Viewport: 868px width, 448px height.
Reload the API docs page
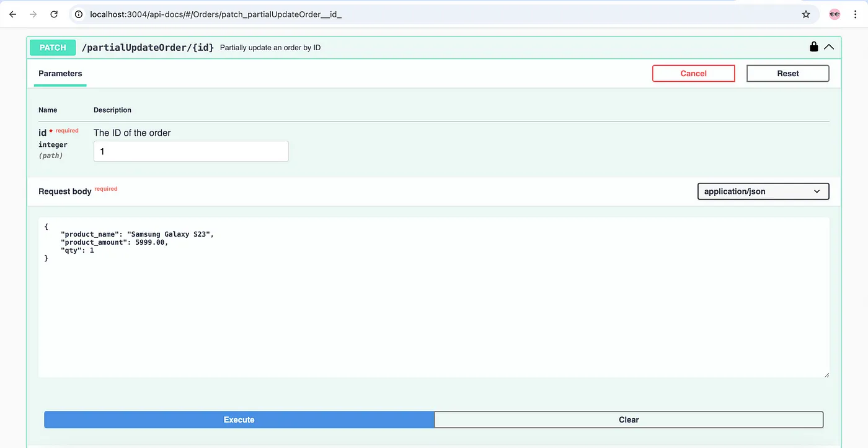(54, 14)
